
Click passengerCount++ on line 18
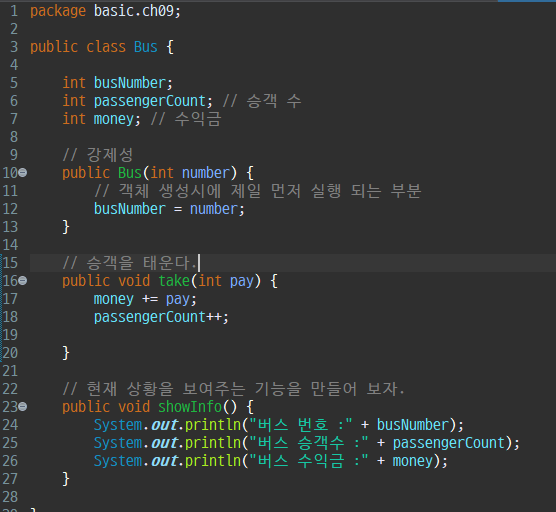pos(158,317)
